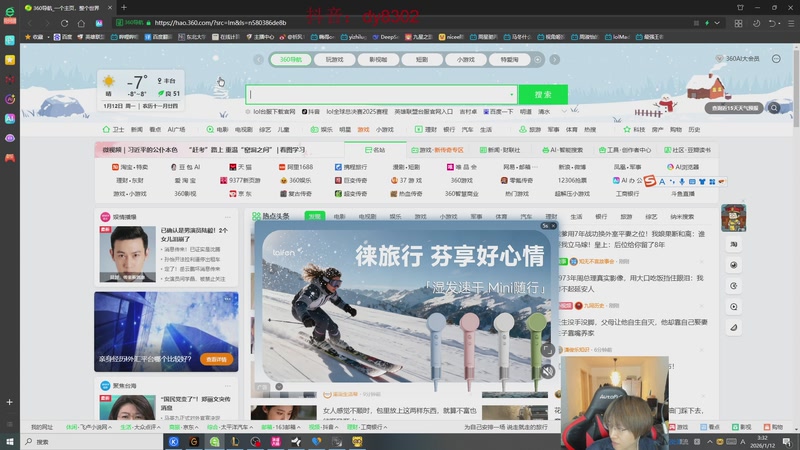Expand the 休闲·飞卢小说网 bottom menu
800x450 pixels.
pos(89,427)
